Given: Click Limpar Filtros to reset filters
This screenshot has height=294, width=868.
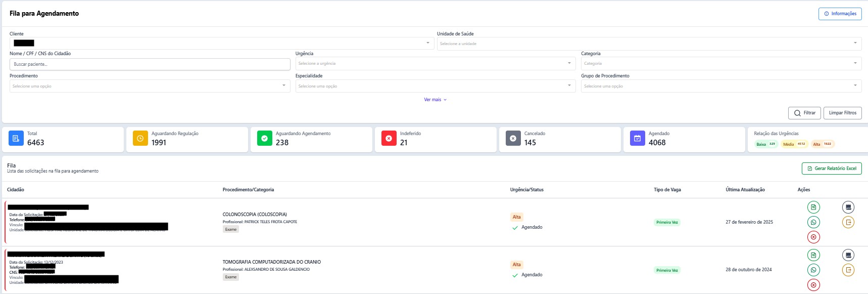Looking at the screenshot, I should [x=843, y=113].
